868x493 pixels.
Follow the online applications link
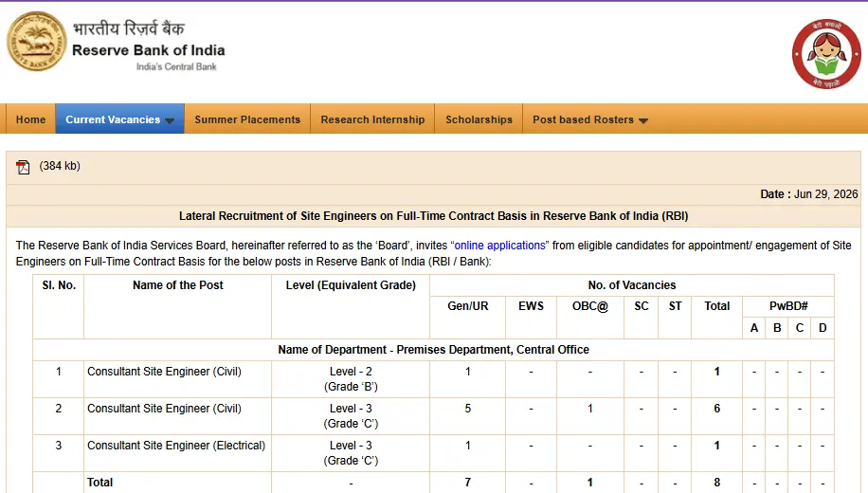tap(500, 246)
